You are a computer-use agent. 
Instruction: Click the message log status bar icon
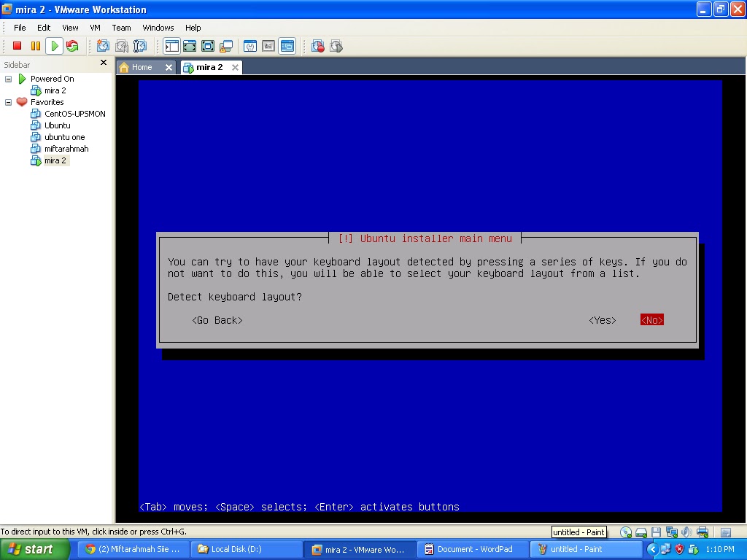tap(726, 532)
